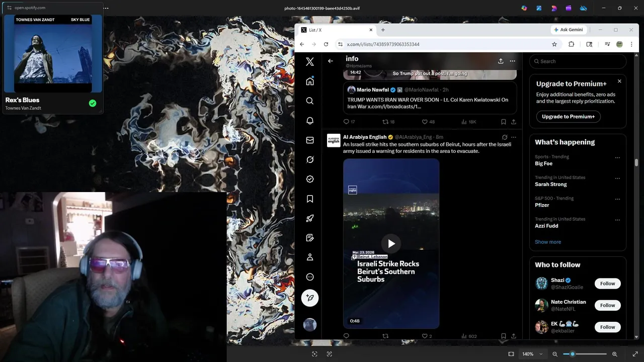Open Notifications bell in X sidebar
This screenshot has width=644, height=362.
click(310, 120)
